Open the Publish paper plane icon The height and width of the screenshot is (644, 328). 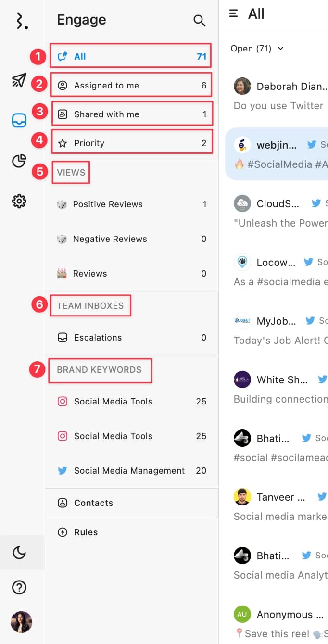pos(19,80)
